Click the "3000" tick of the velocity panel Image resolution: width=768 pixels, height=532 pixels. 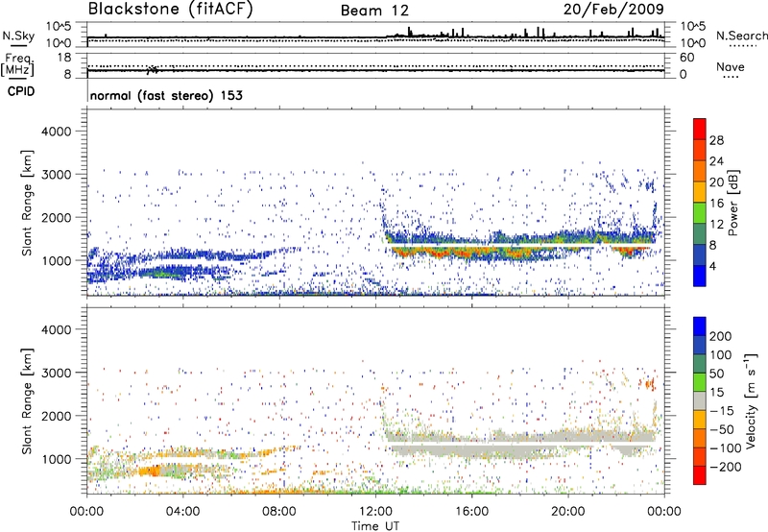tap(56, 373)
